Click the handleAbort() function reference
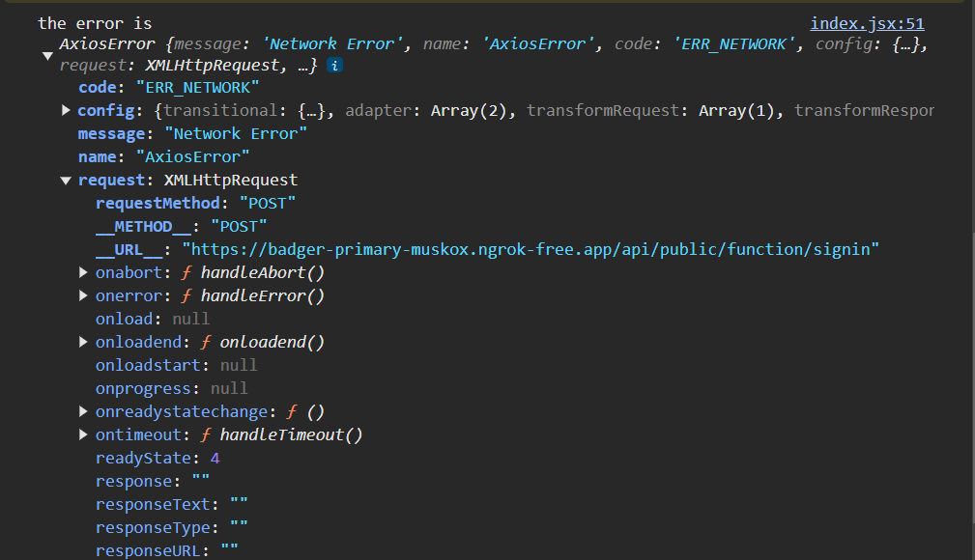This screenshot has height=560, width=975. (x=255, y=273)
